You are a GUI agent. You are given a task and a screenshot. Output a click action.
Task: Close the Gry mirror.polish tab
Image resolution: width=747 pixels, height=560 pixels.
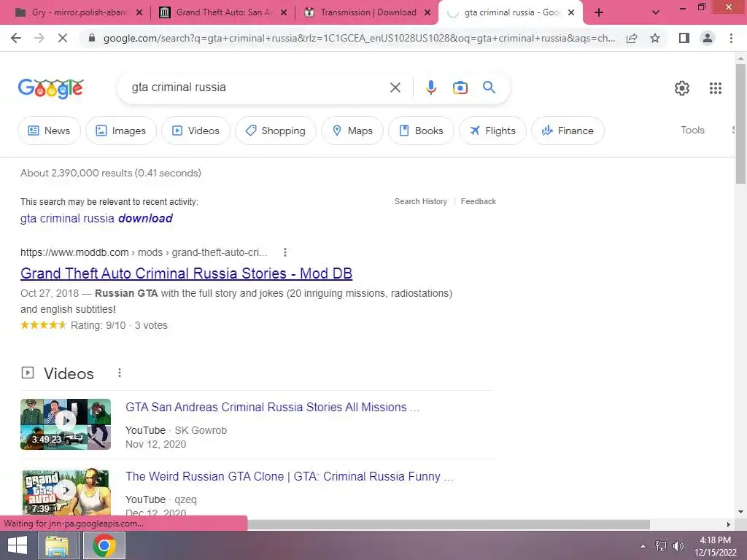[139, 13]
